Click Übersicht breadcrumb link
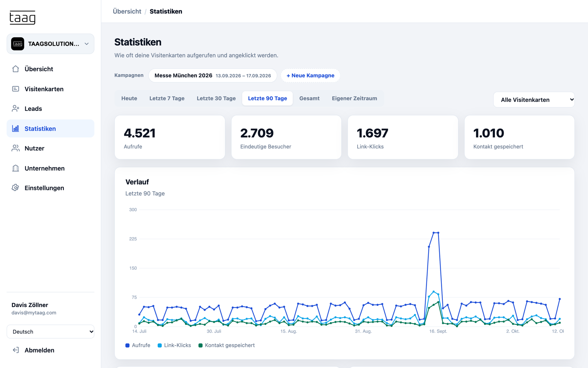Screen dimensions: 588x368 coord(127,11)
